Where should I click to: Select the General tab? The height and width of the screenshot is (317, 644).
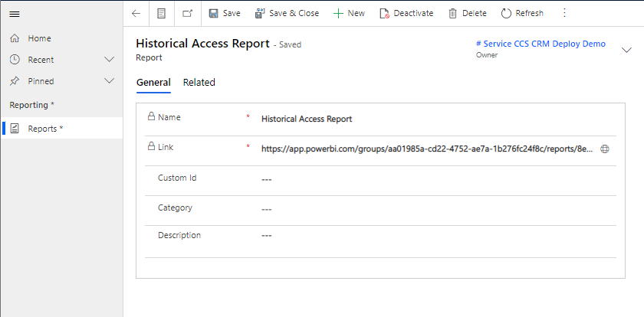point(153,83)
